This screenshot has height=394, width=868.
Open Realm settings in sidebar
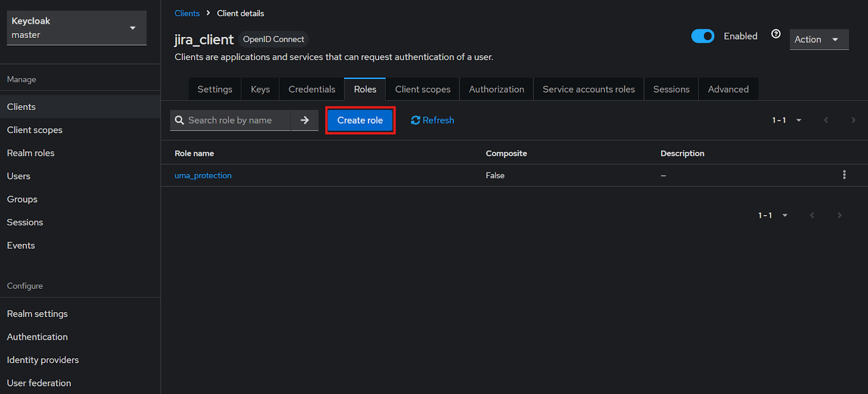(80, 314)
